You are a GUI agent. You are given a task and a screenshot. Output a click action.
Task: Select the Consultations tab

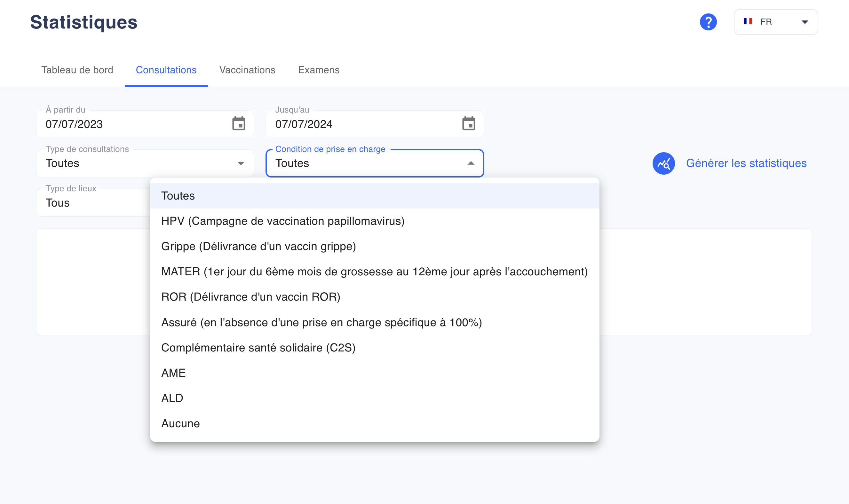pyautogui.click(x=166, y=70)
